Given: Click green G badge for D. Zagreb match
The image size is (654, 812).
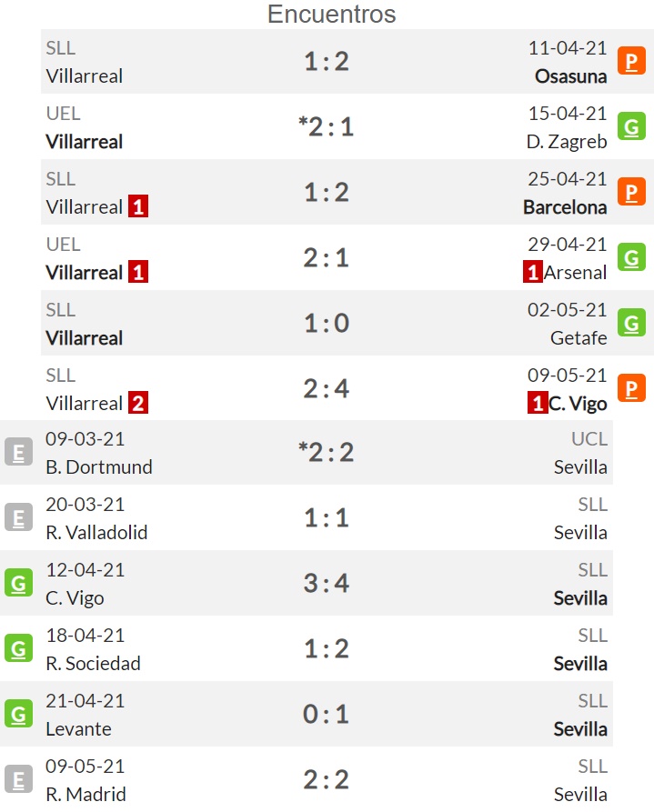Looking at the screenshot, I should pos(631,126).
